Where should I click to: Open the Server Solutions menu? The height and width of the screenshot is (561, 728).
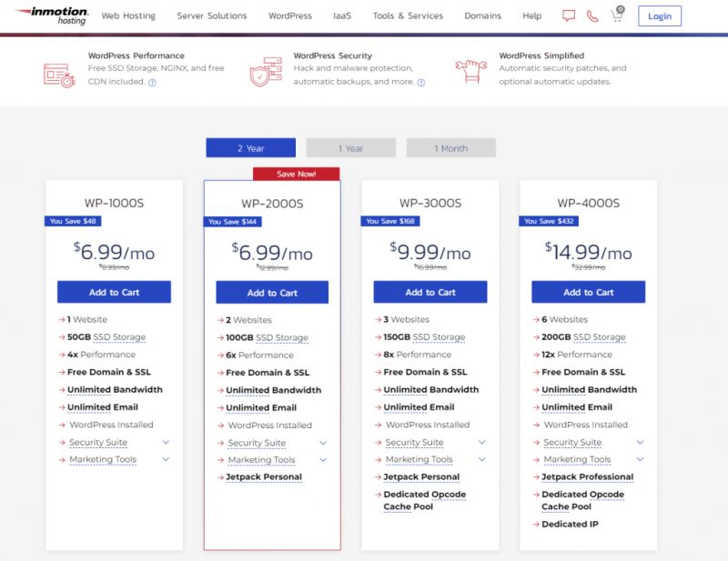[x=210, y=15]
